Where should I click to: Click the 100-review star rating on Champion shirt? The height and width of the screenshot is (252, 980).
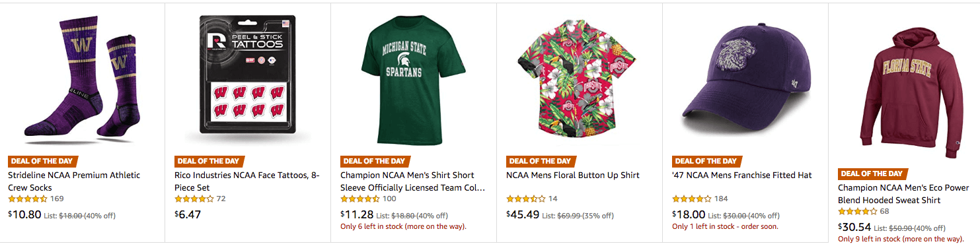click(360, 199)
